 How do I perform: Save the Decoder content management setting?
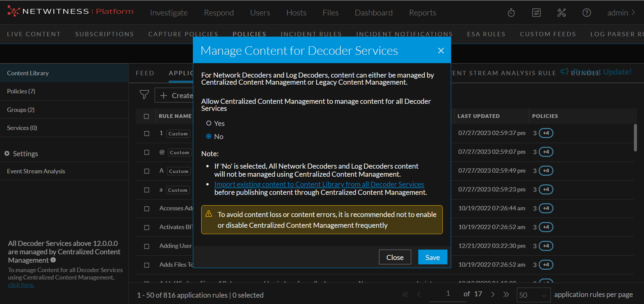coord(432,257)
